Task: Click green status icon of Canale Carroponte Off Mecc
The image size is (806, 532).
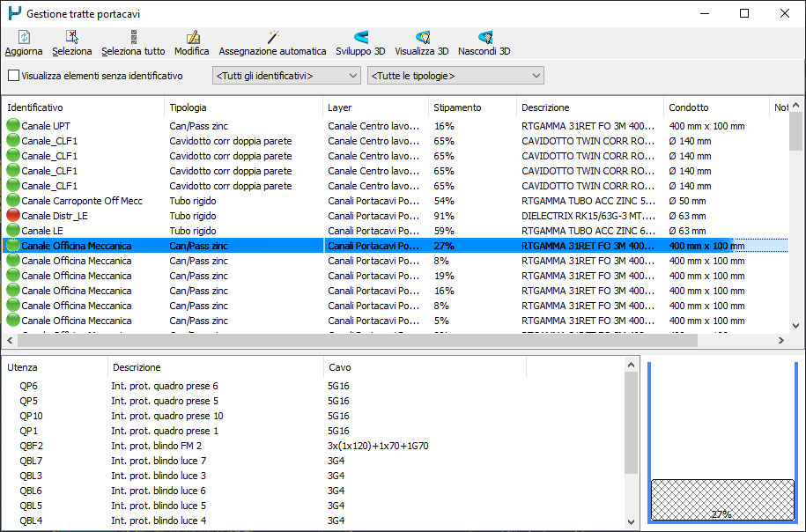Action: pos(13,201)
